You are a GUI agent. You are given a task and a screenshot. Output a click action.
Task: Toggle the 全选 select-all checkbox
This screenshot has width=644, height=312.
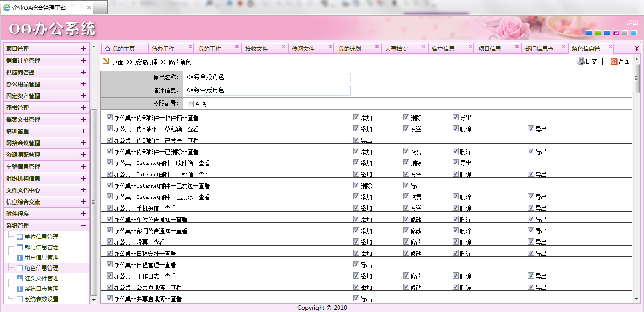[x=190, y=104]
